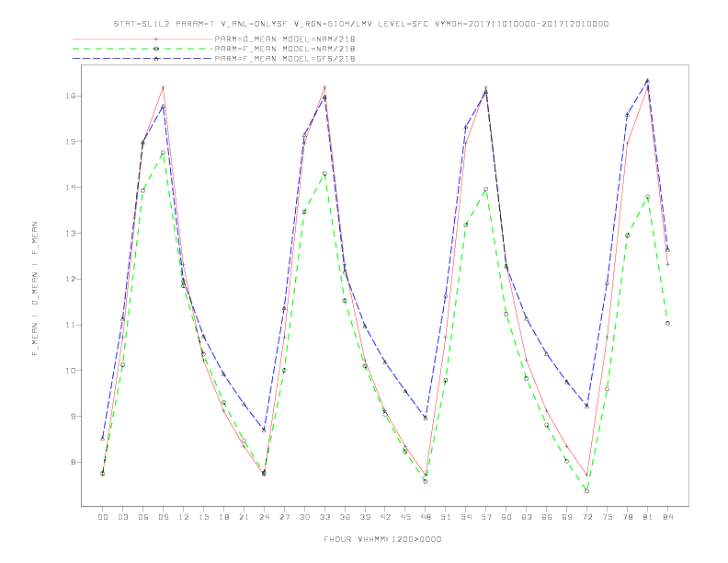728x563 pixels.
Task: Click x-axis tick label 45
Action: click(x=405, y=517)
